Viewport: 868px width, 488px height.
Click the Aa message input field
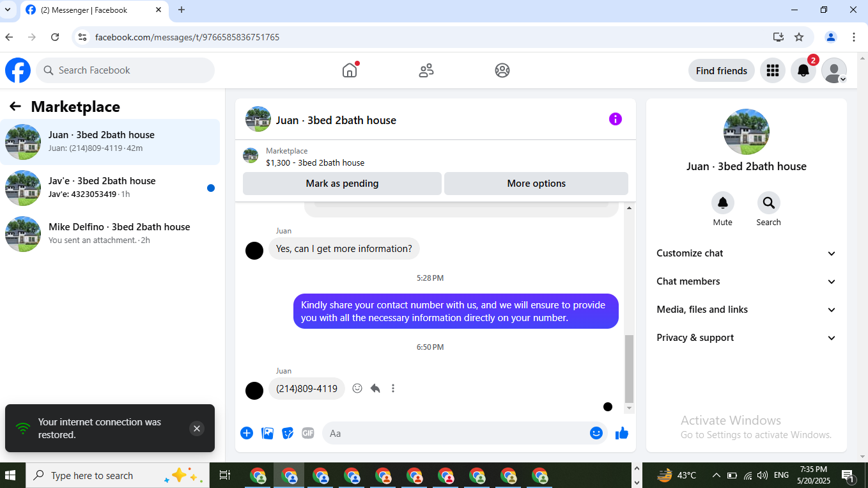pos(465,433)
